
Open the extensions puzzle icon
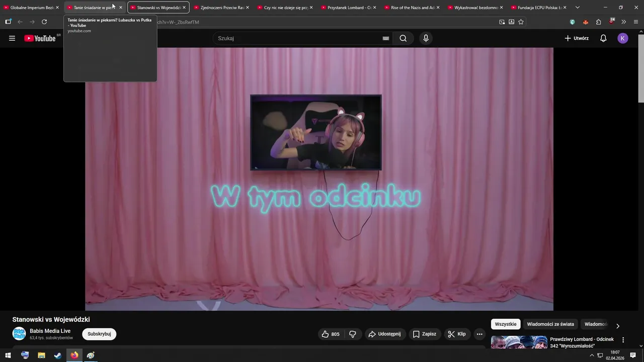click(598, 22)
